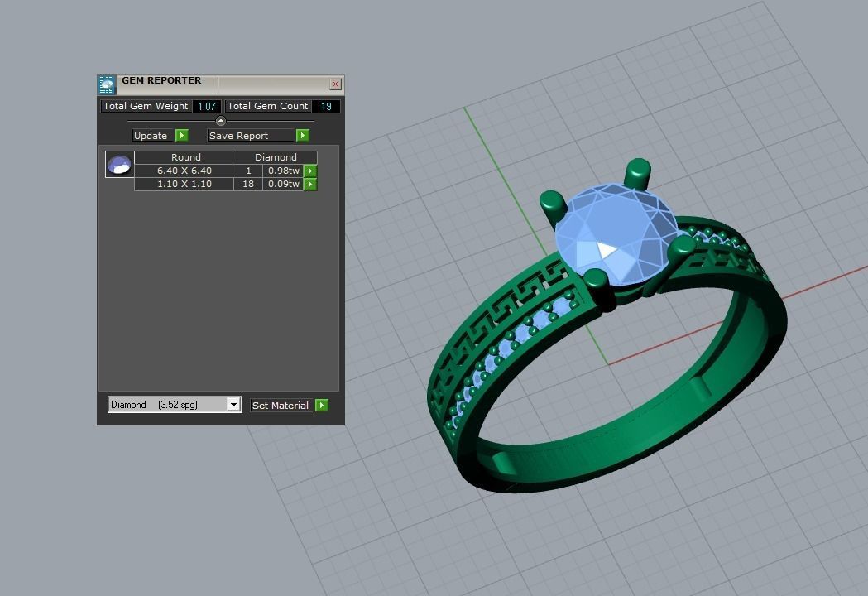868x596 pixels.
Task: Select the round gem thumbnail
Action: click(x=120, y=165)
